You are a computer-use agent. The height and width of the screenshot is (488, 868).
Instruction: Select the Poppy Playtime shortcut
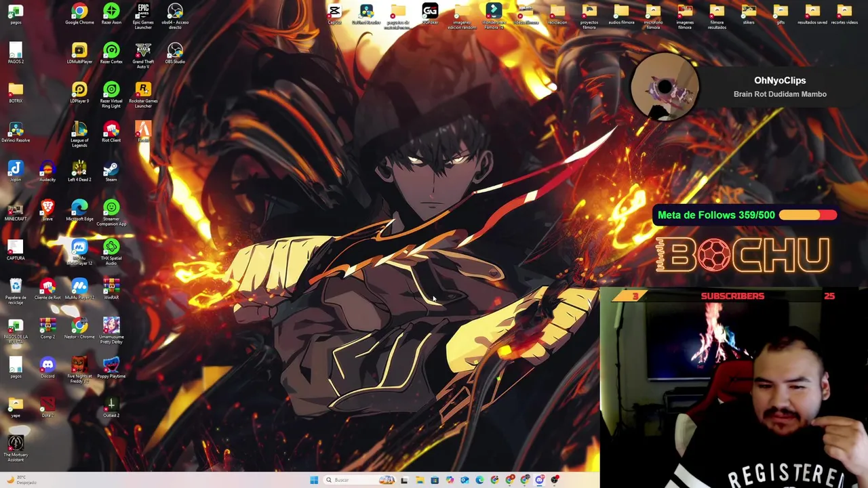click(111, 368)
